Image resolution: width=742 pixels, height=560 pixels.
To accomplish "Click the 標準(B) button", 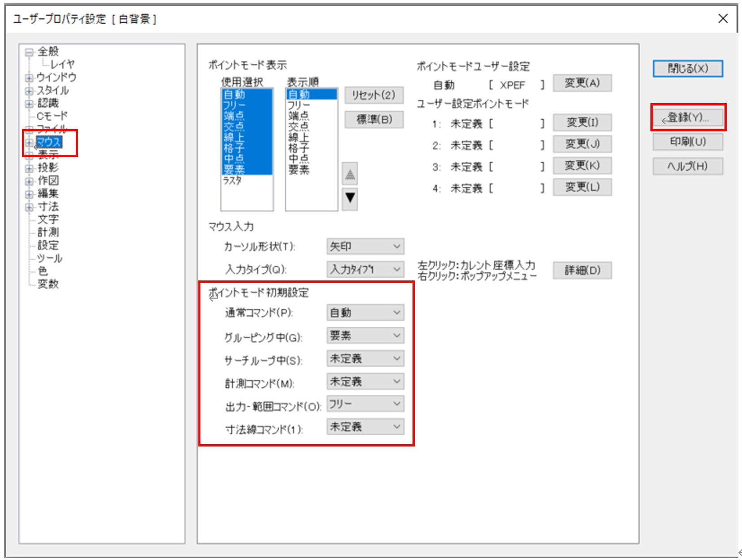I will (373, 119).
